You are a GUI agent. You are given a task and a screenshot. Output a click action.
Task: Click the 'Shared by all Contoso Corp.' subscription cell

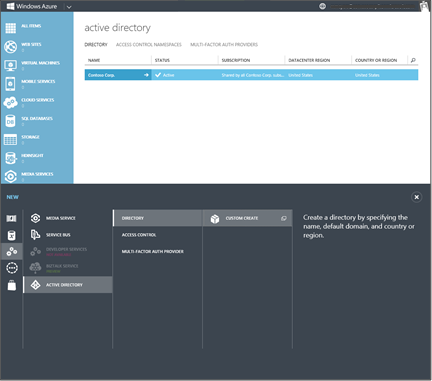(x=252, y=75)
